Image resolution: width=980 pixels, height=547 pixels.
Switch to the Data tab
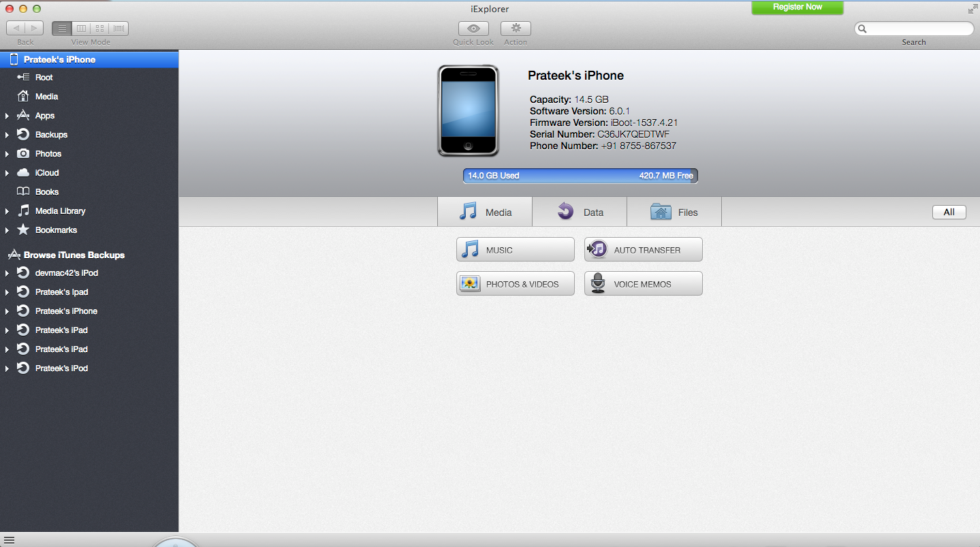(x=580, y=213)
